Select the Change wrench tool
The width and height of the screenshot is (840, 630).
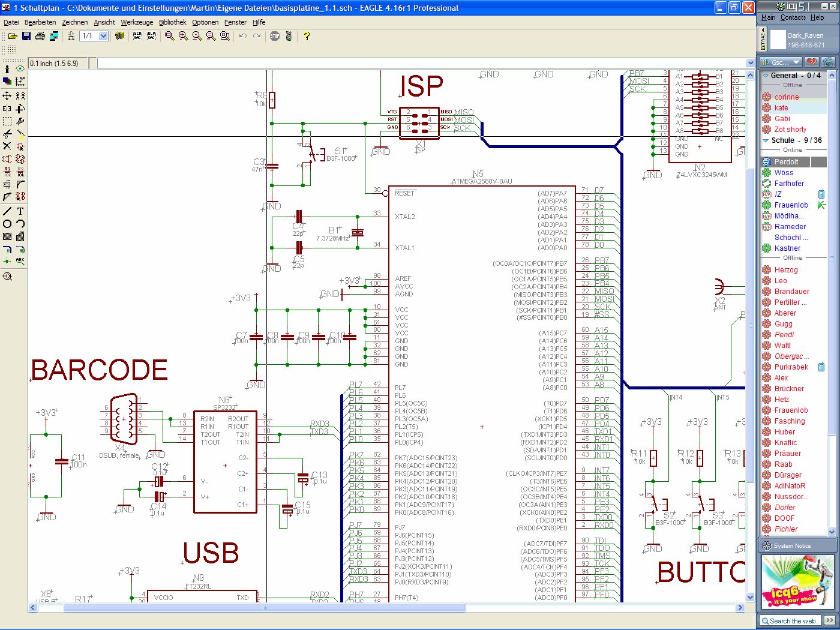click(x=20, y=121)
